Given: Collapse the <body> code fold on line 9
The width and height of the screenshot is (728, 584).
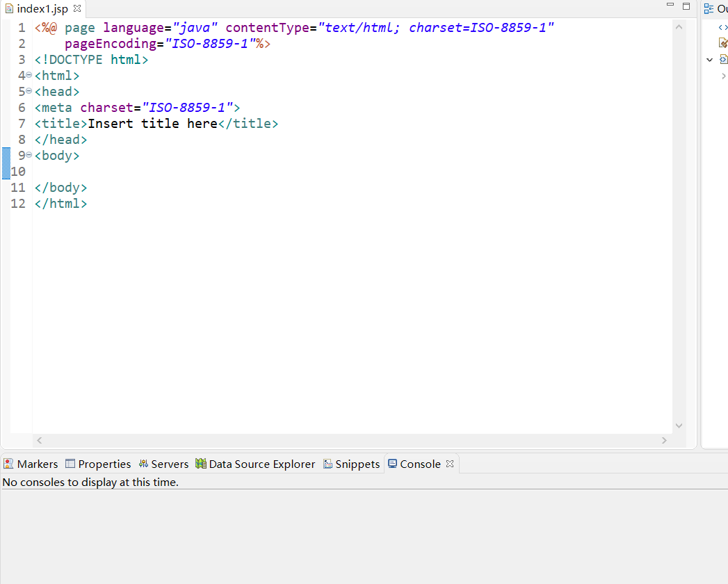Looking at the screenshot, I should pyautogui.click(x=29, y=154).
